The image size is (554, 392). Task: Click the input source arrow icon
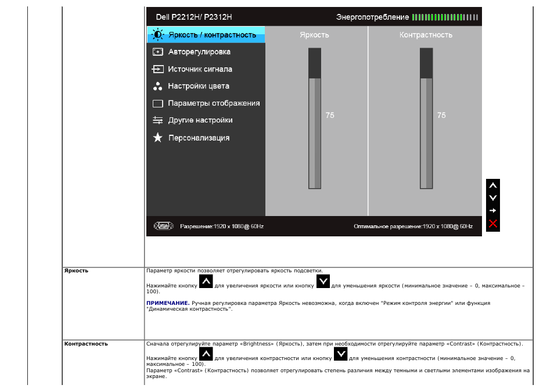pos(157,69)
